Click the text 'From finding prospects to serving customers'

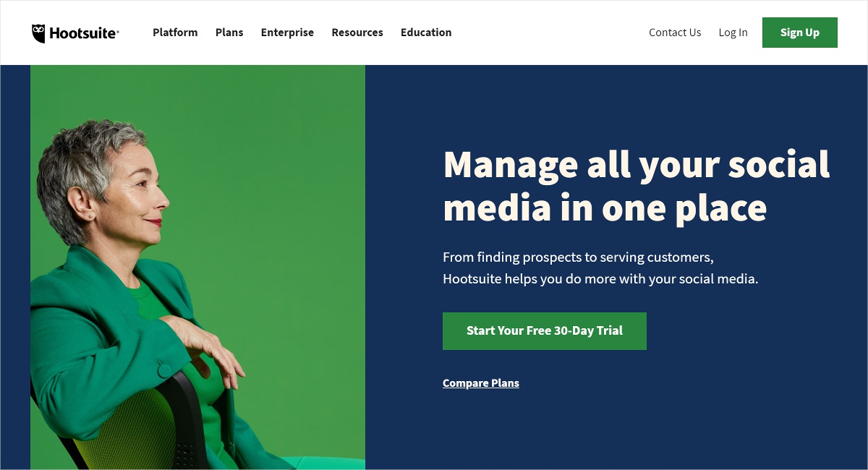(578, 257)
